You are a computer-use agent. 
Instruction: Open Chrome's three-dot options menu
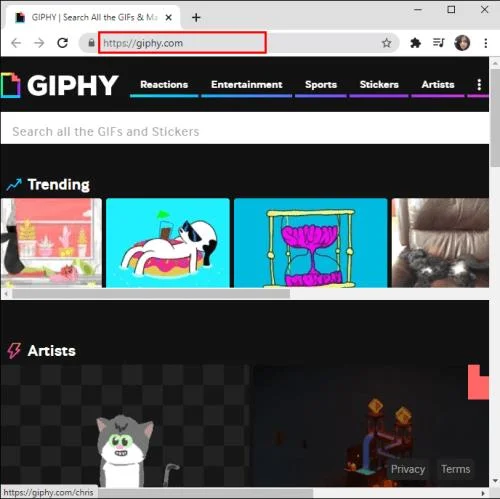pos(486,43)
